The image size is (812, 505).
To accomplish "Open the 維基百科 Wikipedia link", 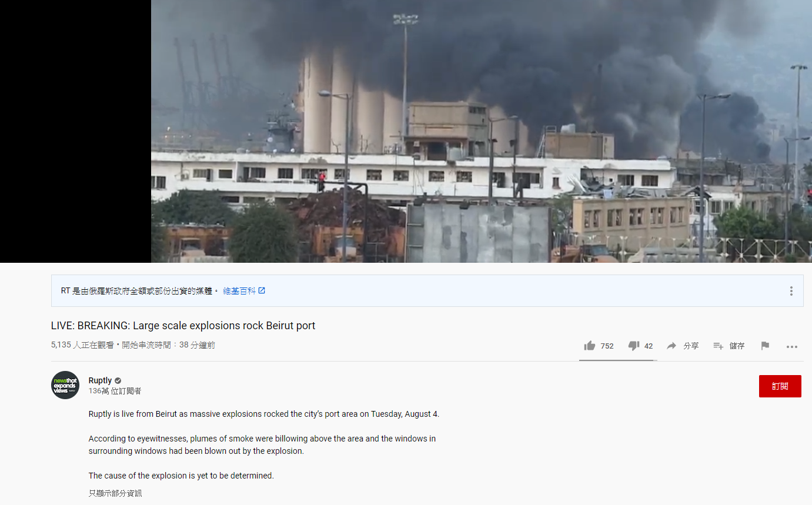I will (239, 291).
